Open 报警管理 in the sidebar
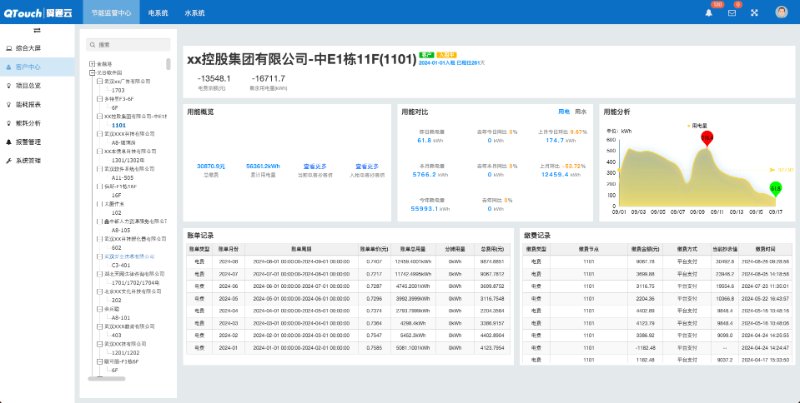The image size is (800, 403). pyautogui.click(x=30, y=142)
